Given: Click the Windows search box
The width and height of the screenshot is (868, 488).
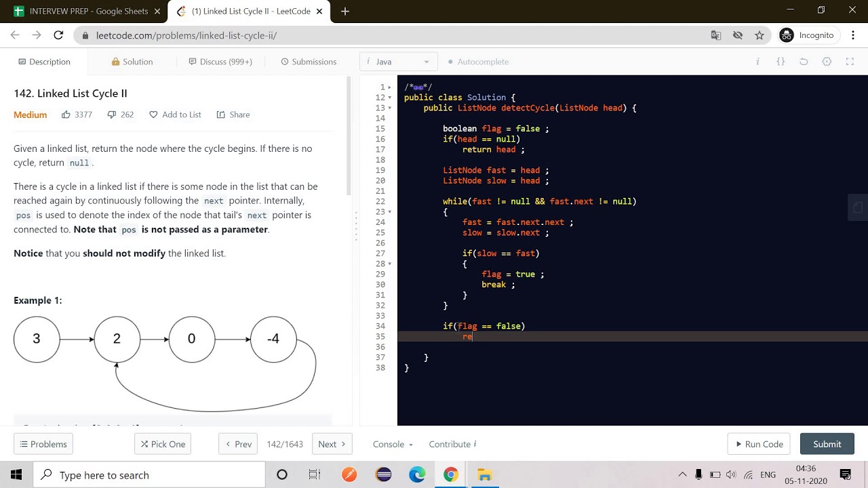Looking at the screenshot, I should coord(149,474).
